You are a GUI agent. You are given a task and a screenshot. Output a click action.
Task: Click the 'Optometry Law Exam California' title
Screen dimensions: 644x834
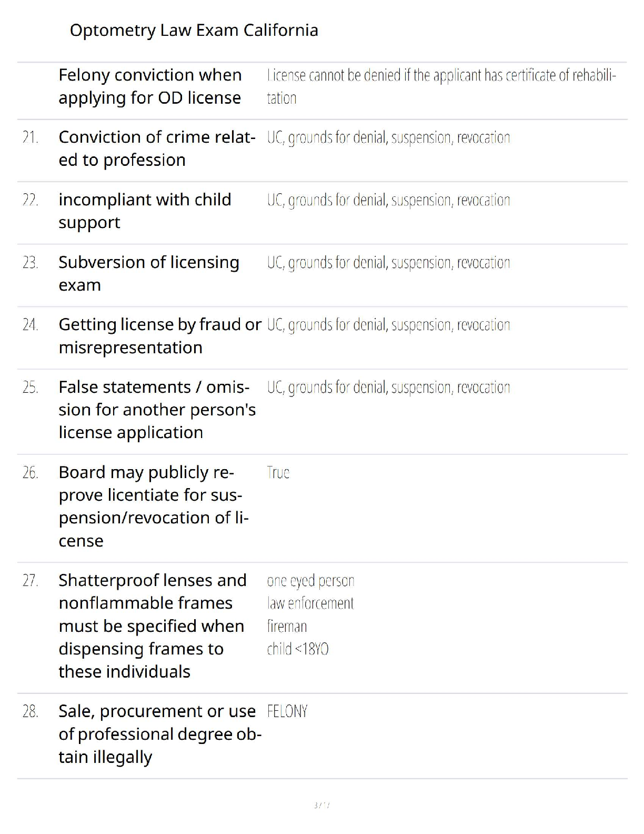pyautogui.click(x=194, y=30)
